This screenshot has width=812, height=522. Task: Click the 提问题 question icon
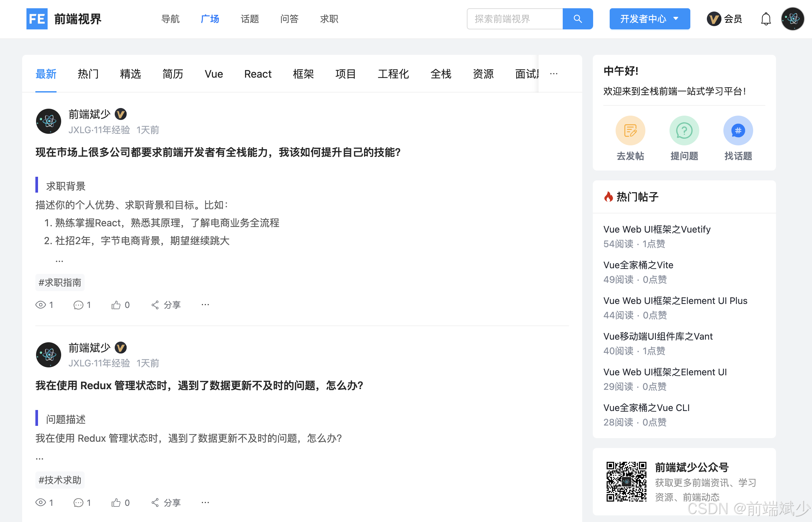coord(684,130)
